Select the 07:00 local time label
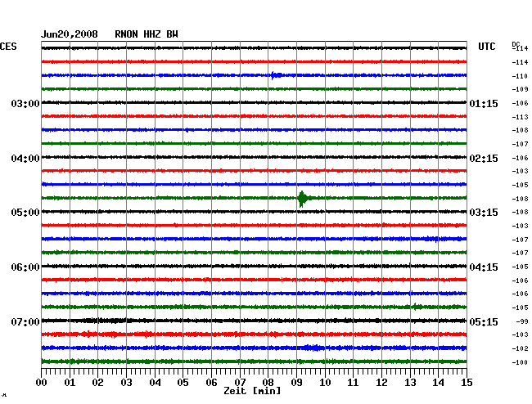The image size is (532, 404). click(25, 321)
